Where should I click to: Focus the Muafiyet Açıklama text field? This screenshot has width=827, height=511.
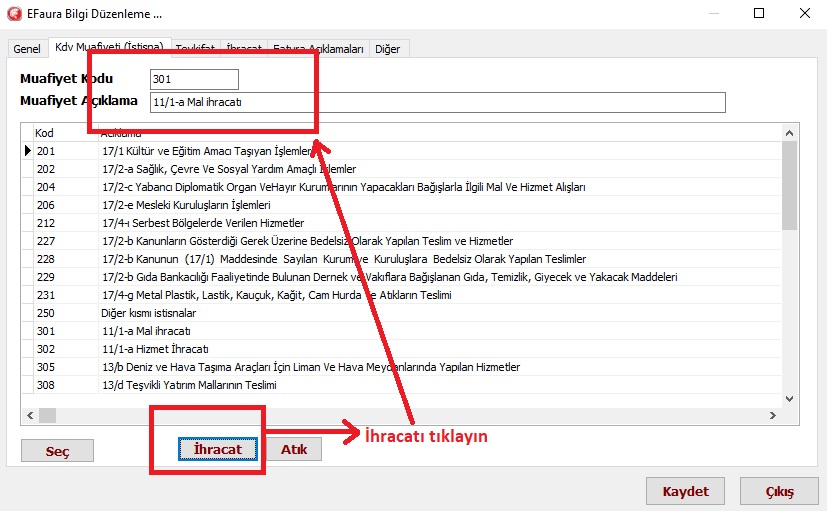click(x=436, y=103)
